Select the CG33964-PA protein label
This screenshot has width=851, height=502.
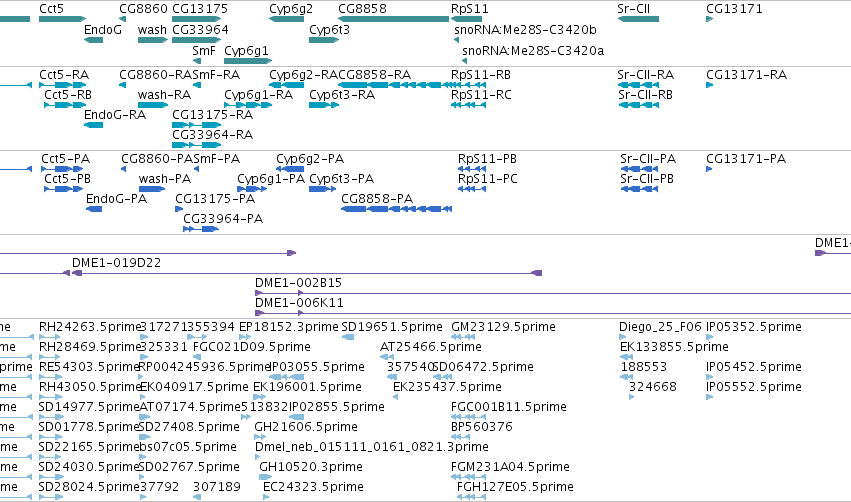(x=223, y=219)
